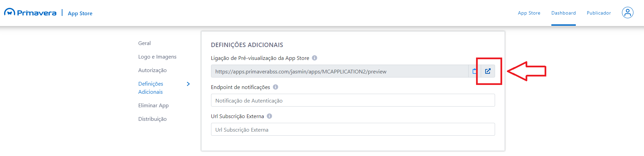This screenshot has height=156, width=644.
Task: Click the Primavera logo
Action: point(30,13)
